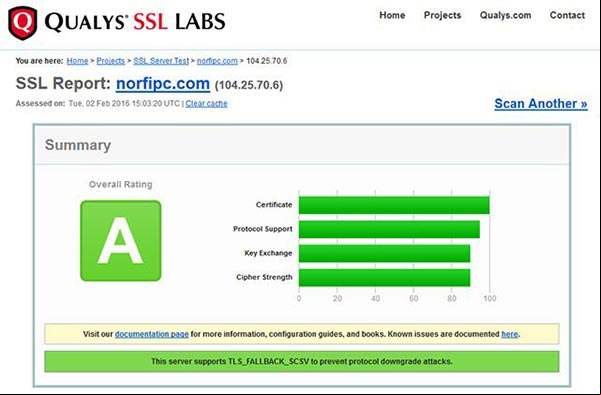Click the Key Exchange score bar
Viewport: 601px width, 395px height.
tap(384, 253)
